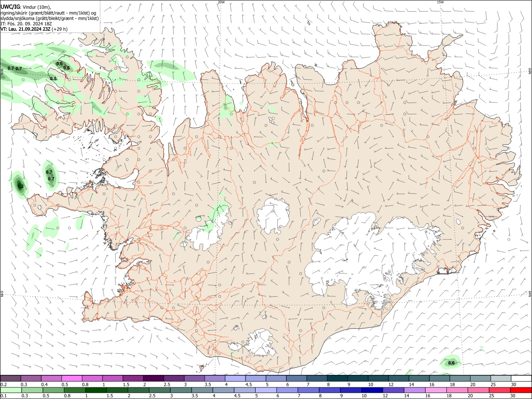Click the 0.5 precipitation value over the Westfjords
The width and height of the screenshot is (532, 399).
(53, 79)
